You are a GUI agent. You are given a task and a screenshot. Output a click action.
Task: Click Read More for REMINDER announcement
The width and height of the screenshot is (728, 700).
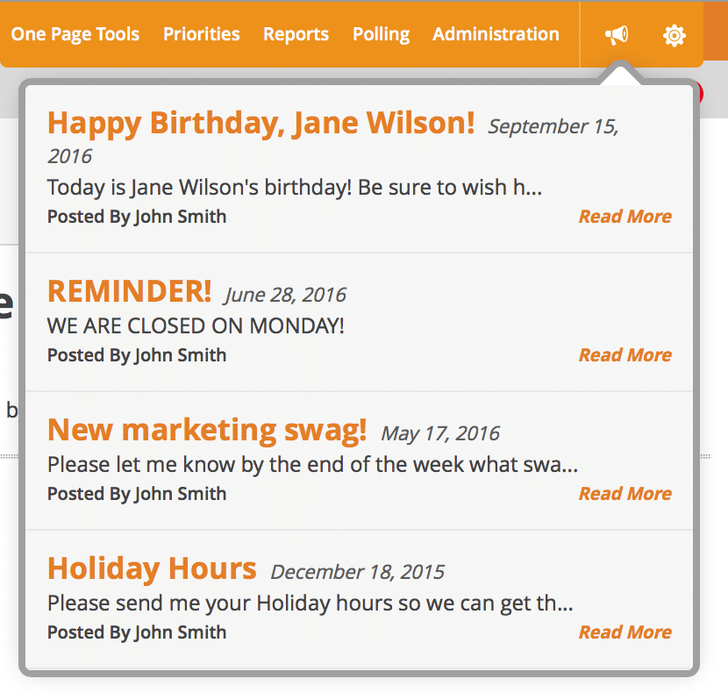coord(625,355)
